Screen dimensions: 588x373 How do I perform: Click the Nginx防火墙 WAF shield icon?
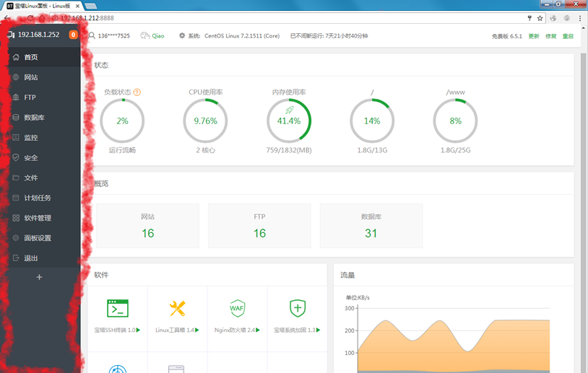[237, 308]
